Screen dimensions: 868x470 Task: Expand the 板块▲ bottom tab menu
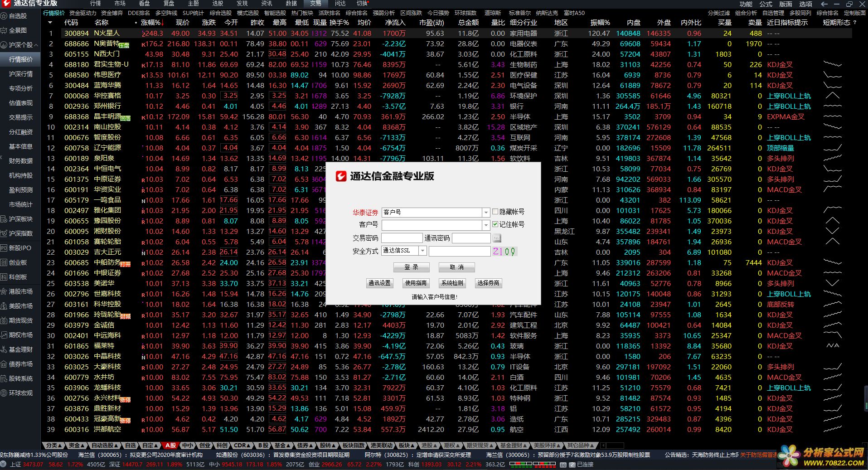pyautogui.click(x=405, y=446)
